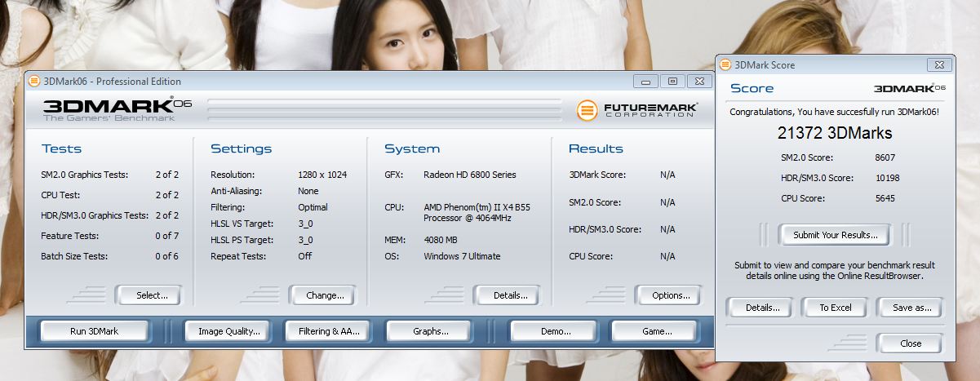
Task: Export results with To Excel
Action: click(835, 308)
